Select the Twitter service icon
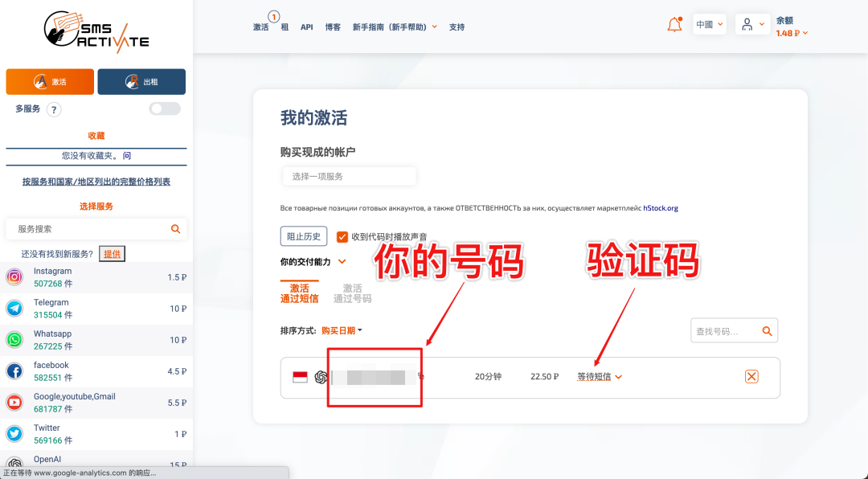 pos(14,432)
